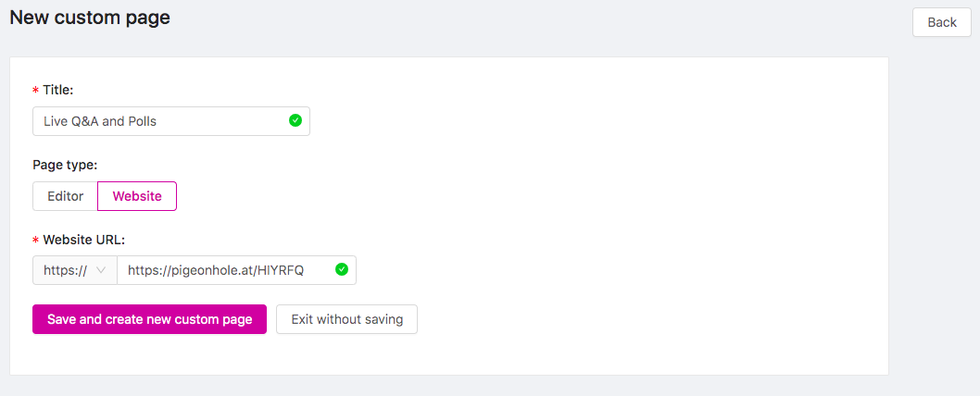Click the chevron arrow in the https:// selector
980x396 pixels.
102,270
